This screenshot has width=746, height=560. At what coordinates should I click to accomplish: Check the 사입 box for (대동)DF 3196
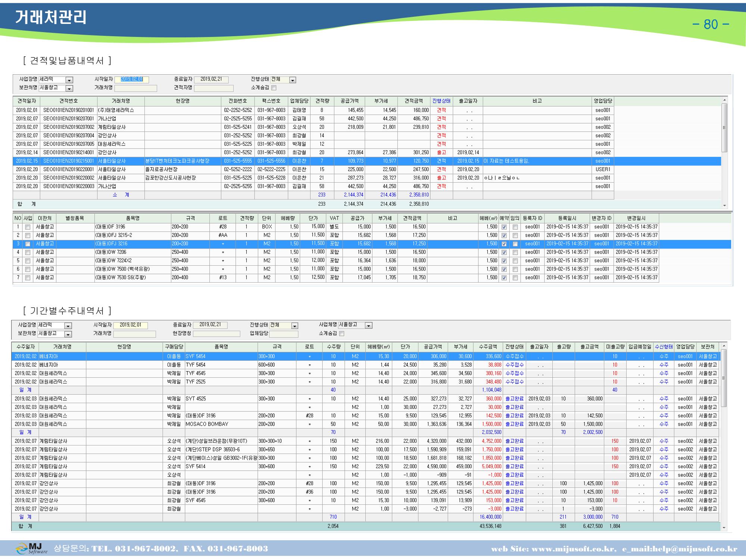click(28, 227)
